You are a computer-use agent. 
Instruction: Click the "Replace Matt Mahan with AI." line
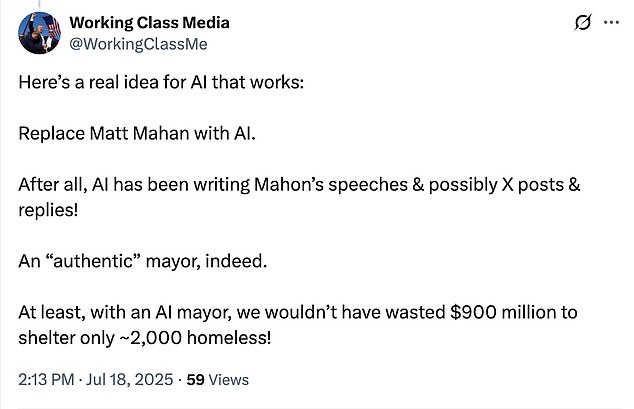[137, 133]
